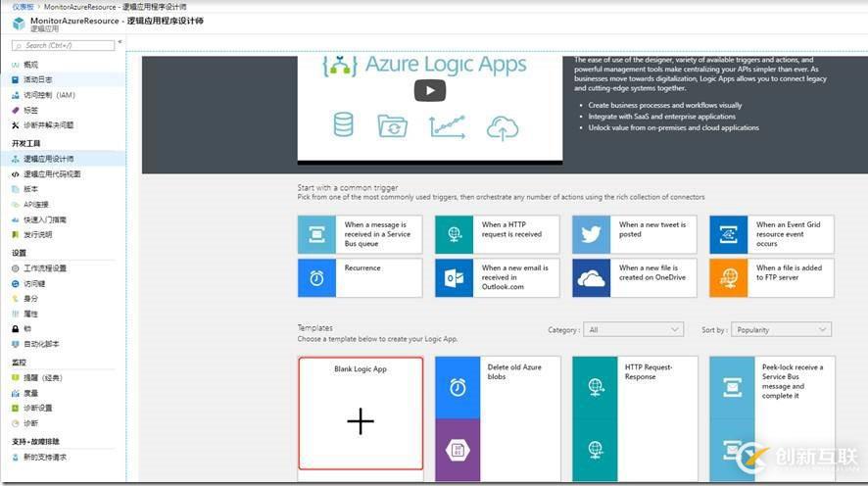This screenshot has width=868, height=486.
Task: Click the Outlook.com email trigger icon
Action: pyautogui.click(x=454, y=278)
